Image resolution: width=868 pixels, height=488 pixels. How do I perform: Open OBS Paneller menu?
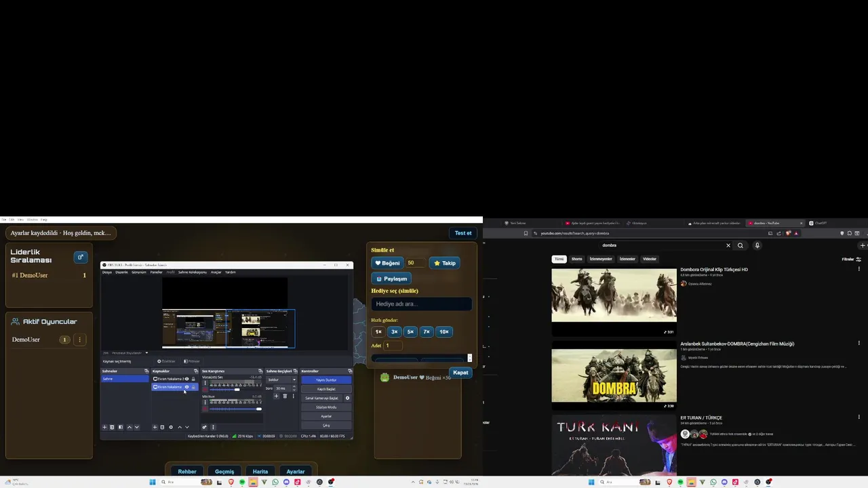(x=157, y=272)
